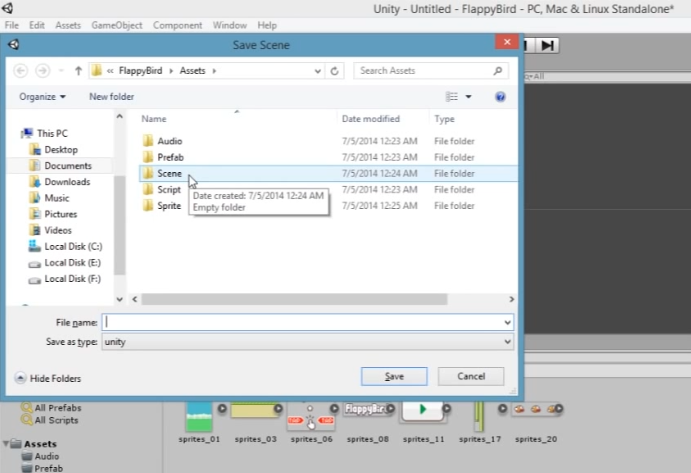
Task: Click the file list scroll left arrow
Action: coord(135,299)
